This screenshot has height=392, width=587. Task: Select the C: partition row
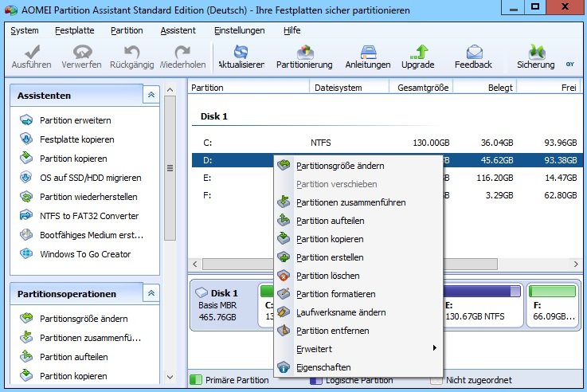coord(387,143)
